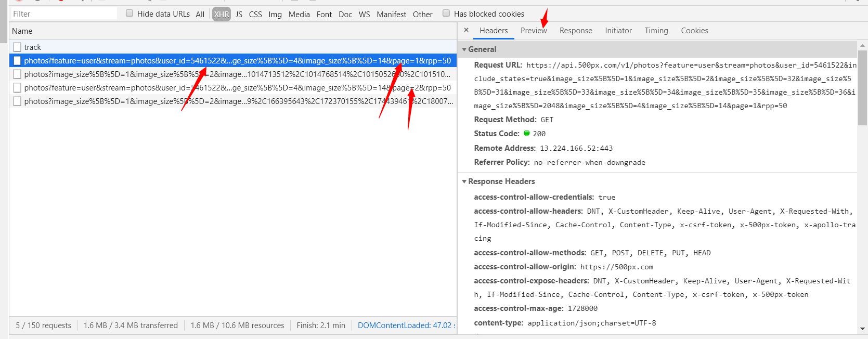
Task: Filter requests by Img type
Action: [275, 15]
